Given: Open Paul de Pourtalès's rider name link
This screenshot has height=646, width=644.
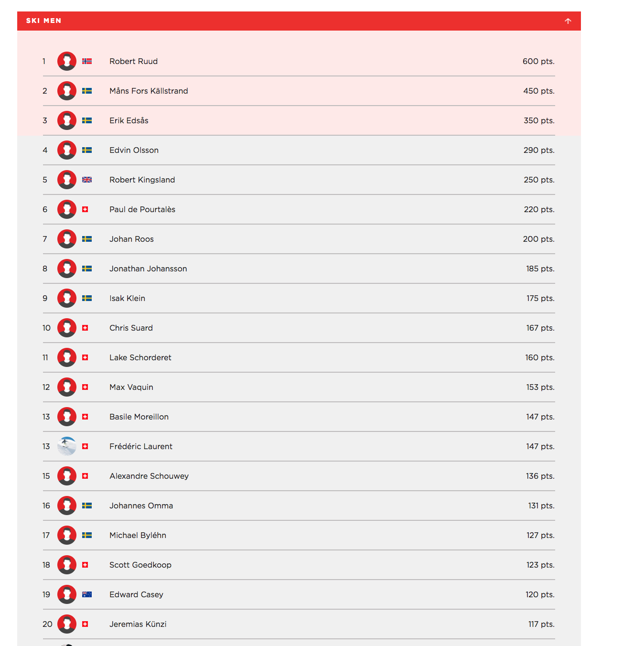Looking at the screenshot, I should pyautogui.click(x=142, y=209).
